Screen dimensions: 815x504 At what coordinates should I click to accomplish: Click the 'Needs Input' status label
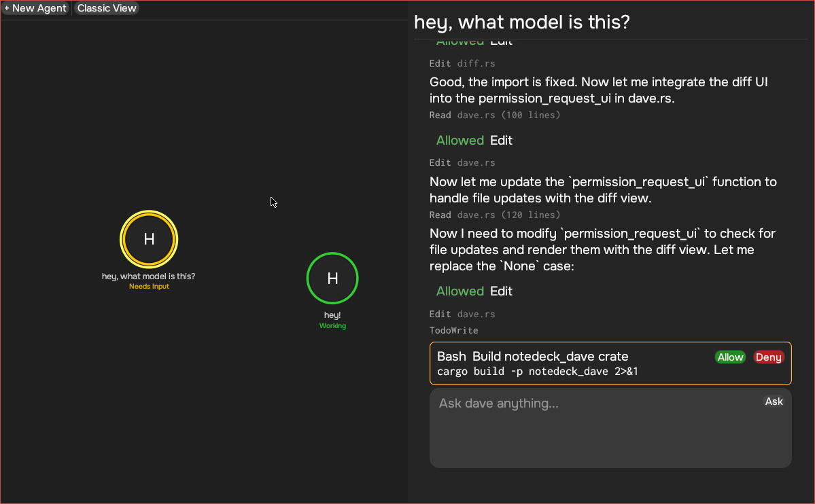point(149,287)
